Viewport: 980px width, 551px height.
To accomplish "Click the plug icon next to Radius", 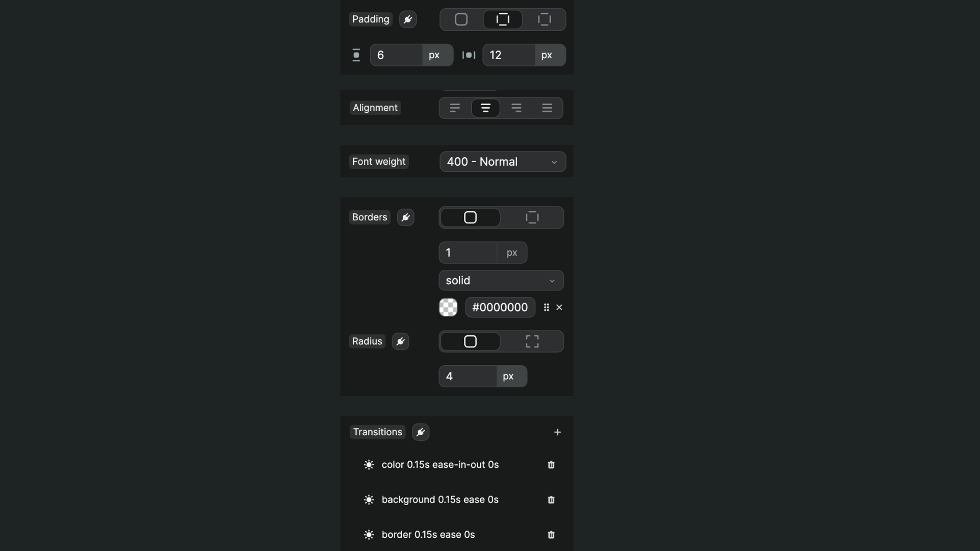I will pyautogui.click(x=400, y=341).
